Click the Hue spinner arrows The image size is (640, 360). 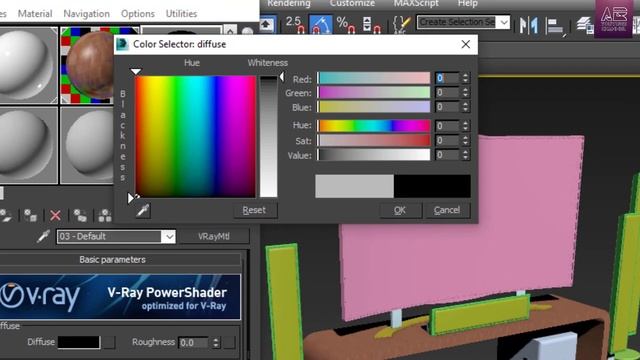465,125
